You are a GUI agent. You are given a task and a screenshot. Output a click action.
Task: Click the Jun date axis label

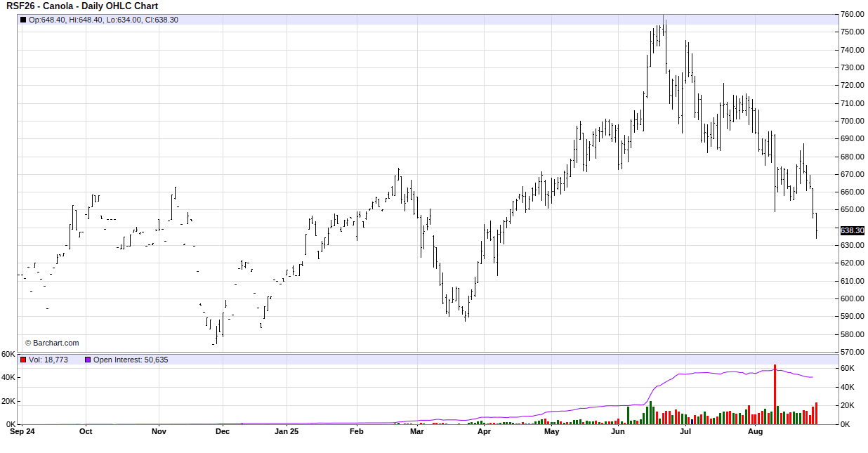618,432
